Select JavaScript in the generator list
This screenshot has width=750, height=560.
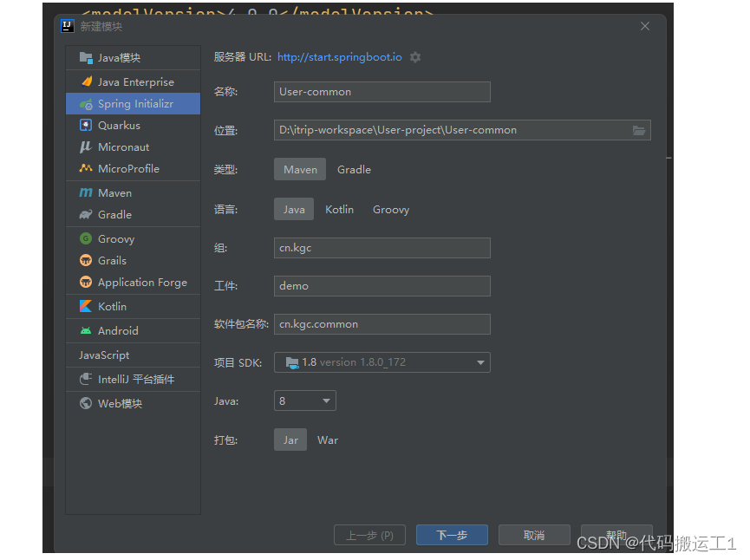pyautogui.click(x=133, y=355)
